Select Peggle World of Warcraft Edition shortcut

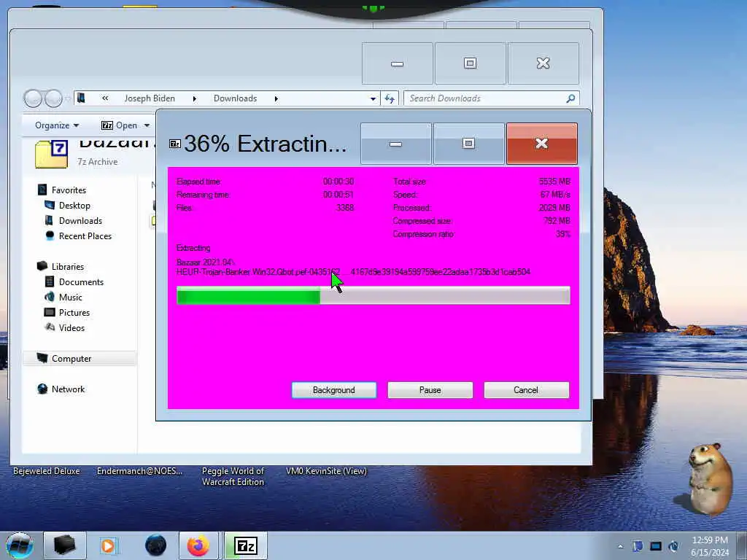point(233,476)
